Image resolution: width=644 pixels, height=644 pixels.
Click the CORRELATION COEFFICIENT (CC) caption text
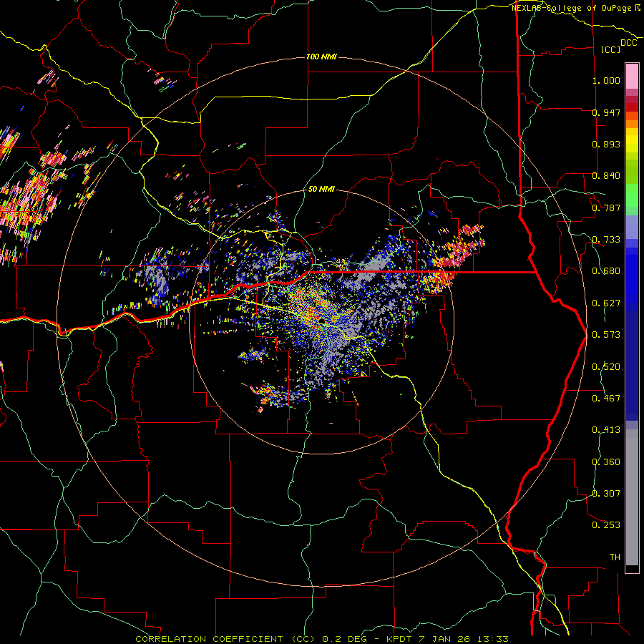coord(225,639)
